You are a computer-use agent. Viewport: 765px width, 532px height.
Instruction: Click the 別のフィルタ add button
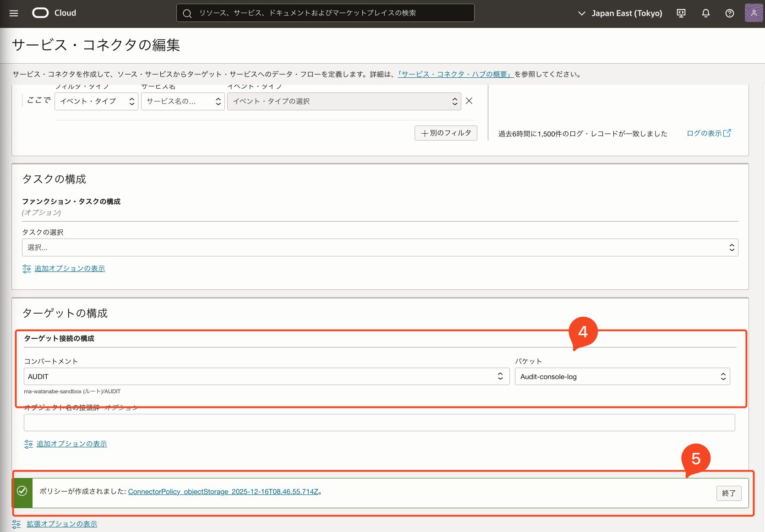pyautogui.click(x=446, y=133)
